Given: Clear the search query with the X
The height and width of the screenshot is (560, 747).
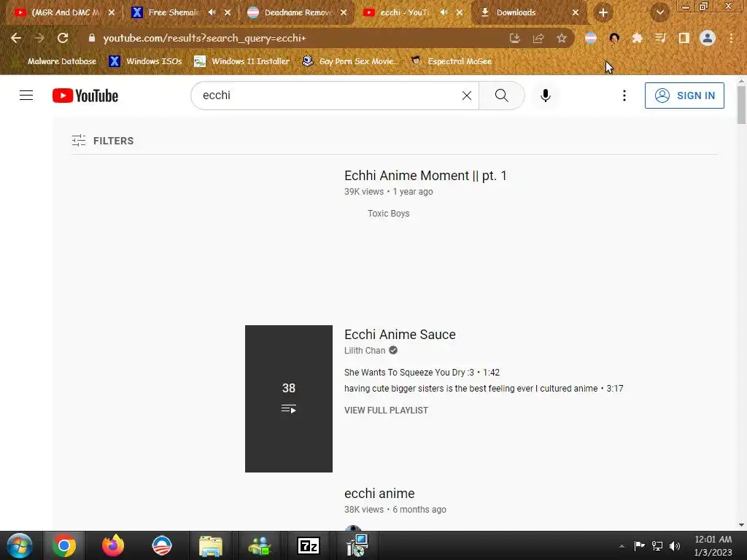Looking at the screenshot, I should pyautogui.click(x=467, y=96).
